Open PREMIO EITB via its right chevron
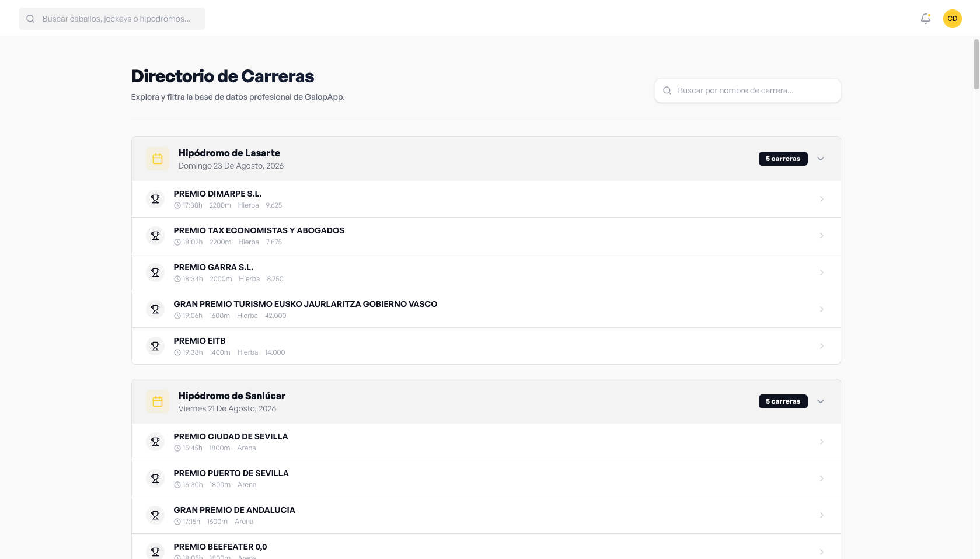The width and height of the screenshot is (980, 559). (x=822, y=346)
